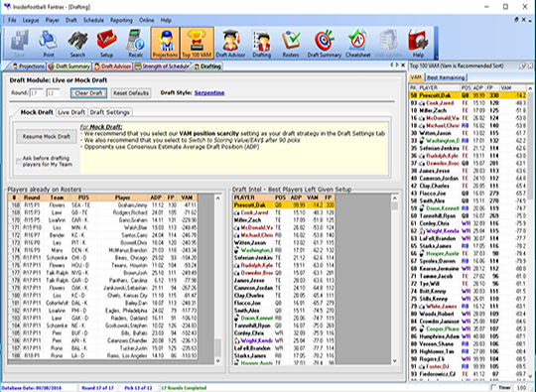The height and width of the screenshot is (392, 536).
Task: Switch to the Draft Summary document tab
Action: (68, 66)
